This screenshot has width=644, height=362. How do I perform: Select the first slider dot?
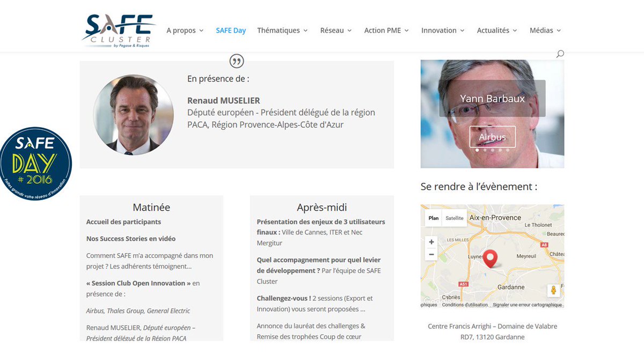pos(477,150)
